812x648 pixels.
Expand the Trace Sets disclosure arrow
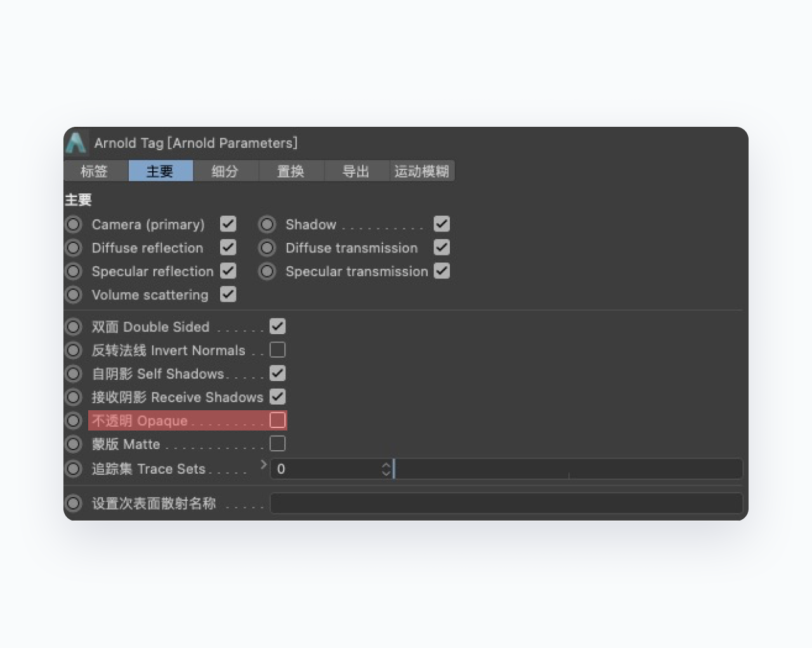(x=263, y=465)
